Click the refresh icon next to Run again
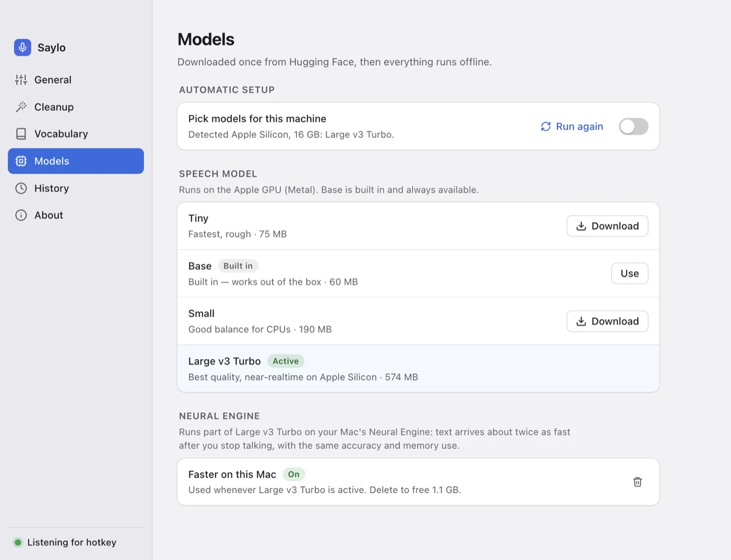 click(546, 126)
